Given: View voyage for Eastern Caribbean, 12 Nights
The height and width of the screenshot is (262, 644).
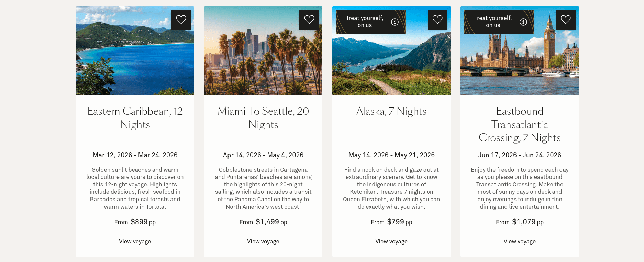Looking at the screenshot, I should [135, 241].
